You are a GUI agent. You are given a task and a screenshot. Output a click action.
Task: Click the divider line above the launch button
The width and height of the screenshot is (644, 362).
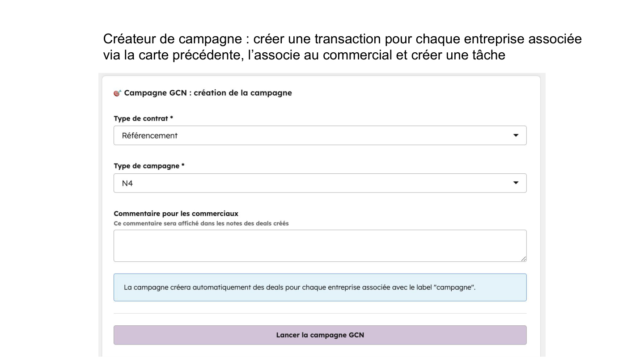click(x=320, y=313)
